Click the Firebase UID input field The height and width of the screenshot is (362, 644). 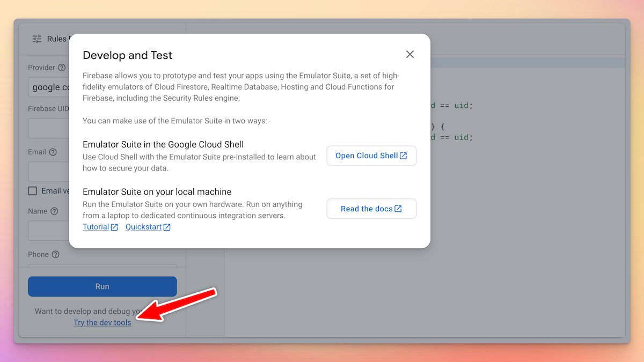pyautogui.click(x=49, y=129)
